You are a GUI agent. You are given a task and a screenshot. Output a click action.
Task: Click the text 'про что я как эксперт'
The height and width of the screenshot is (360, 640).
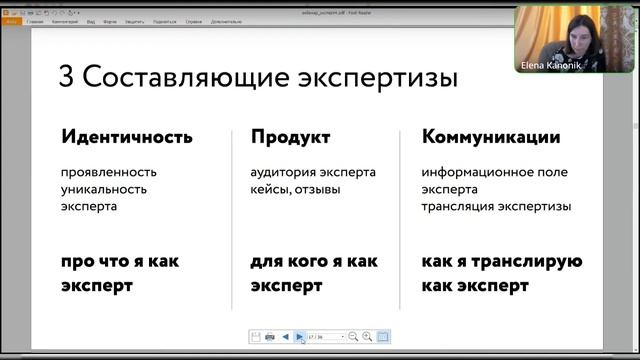pos(120,273)
